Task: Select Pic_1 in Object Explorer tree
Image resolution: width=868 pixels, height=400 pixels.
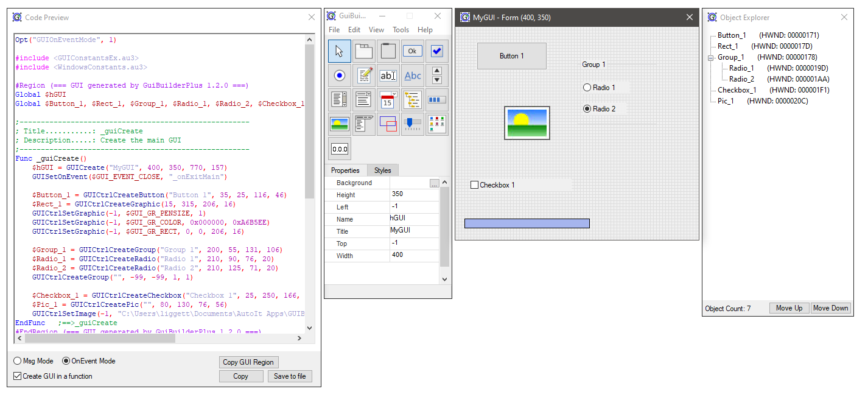Action: [x=726, y=101]
